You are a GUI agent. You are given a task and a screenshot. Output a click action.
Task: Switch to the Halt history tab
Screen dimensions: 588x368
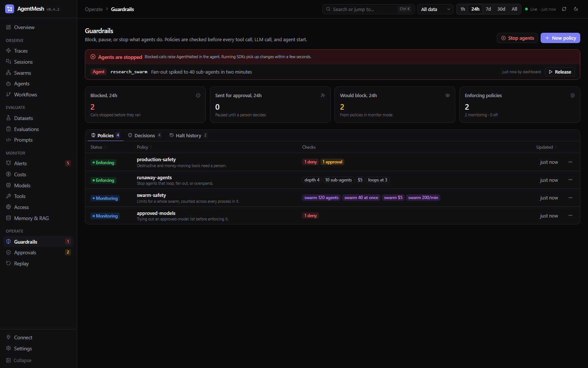tap(188, 135)
